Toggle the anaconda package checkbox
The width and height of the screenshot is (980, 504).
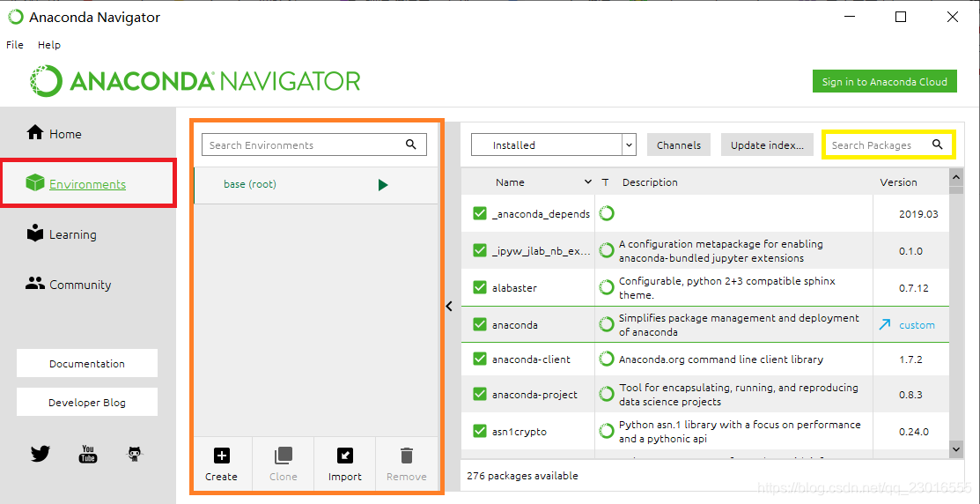[x=480, y=324]
